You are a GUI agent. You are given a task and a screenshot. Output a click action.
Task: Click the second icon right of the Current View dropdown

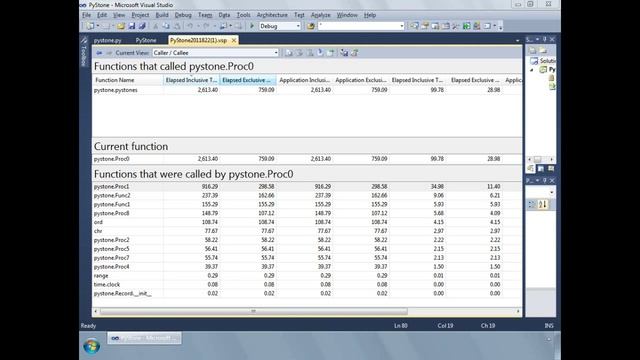tap(300, 53)
